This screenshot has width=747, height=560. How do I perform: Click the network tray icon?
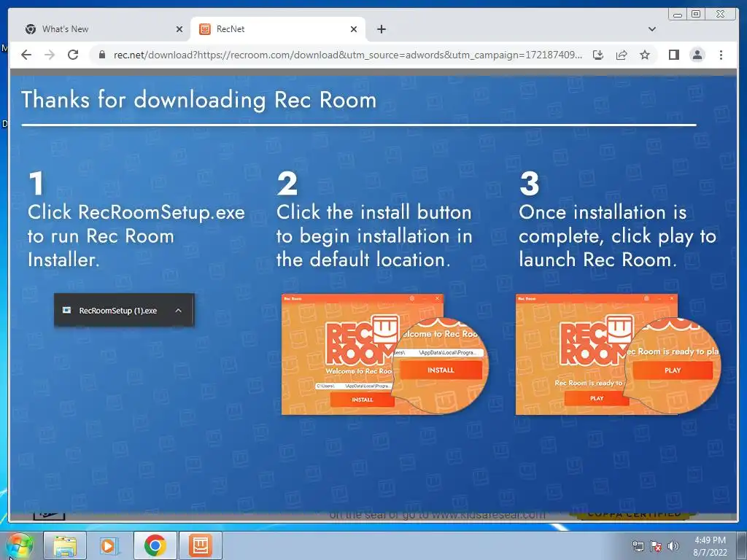click(638, 546)
